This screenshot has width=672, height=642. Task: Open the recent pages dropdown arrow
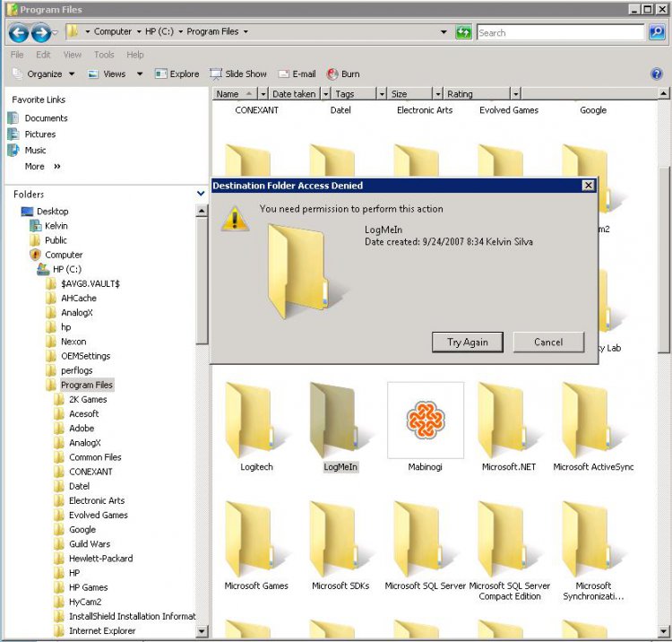pyautogui.click(x=55, y=32)
